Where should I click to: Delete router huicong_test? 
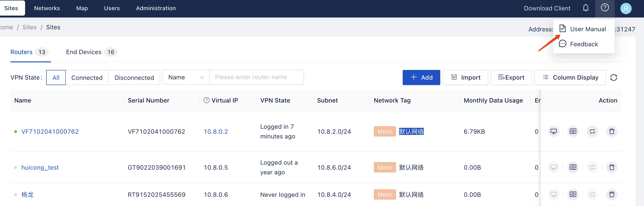612,167
